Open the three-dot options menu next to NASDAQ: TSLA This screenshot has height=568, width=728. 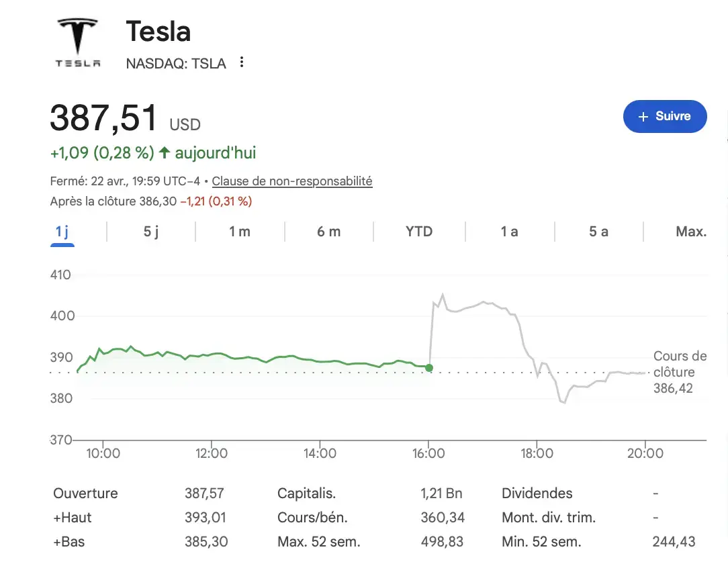[x=241, y=62]
